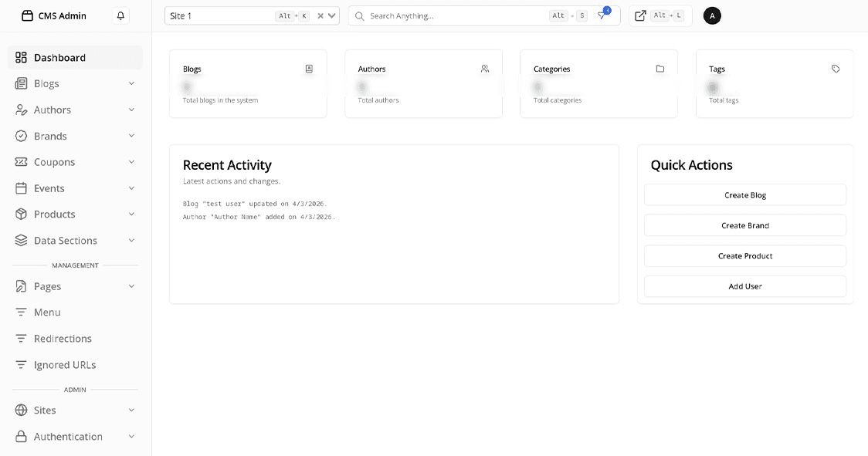Screen dimensions: 868x456
Task: Click the folder icon on the Categories card
Action: pyautogui.click(x=660, y=69)
